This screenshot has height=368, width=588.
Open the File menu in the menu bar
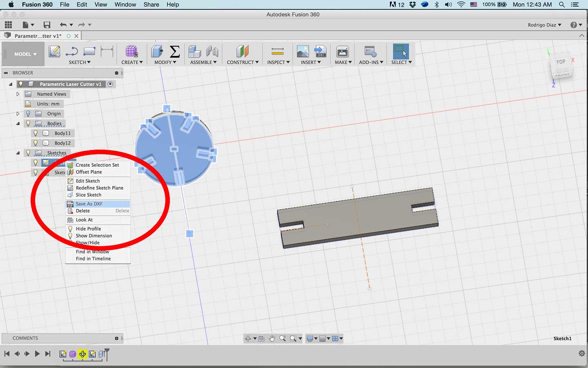(65, 4)
